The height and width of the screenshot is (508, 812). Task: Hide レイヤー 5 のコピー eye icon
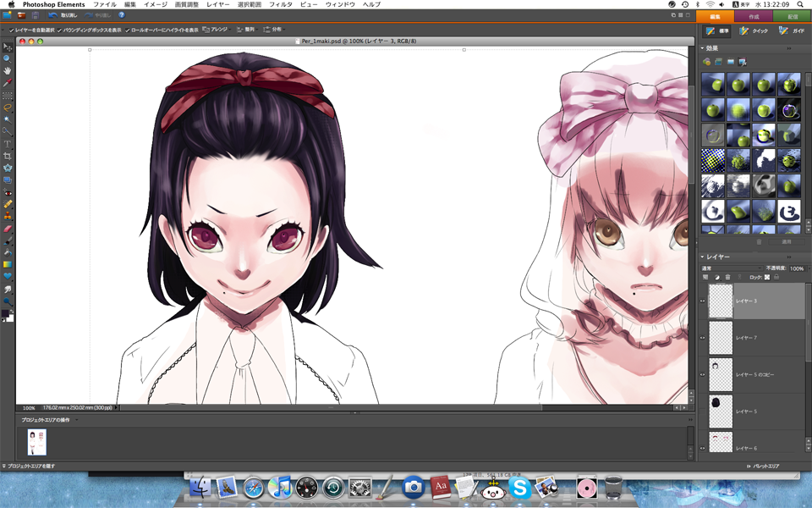pyautogui.click(x=703, y=374)
